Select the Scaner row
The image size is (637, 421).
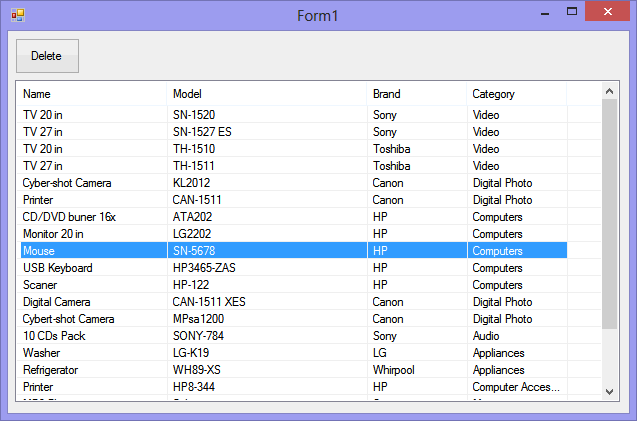(x=294, y=285)
